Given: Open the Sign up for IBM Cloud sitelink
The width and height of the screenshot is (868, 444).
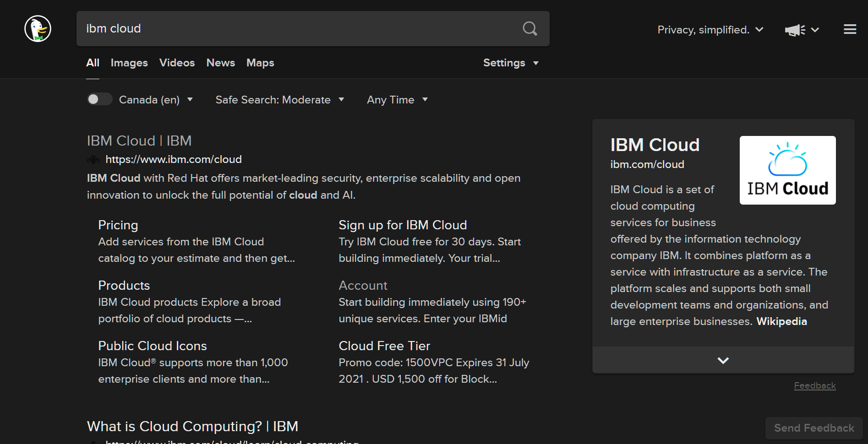Looking at the screenshot, I should pyautogui.click(x=403, y=225).
